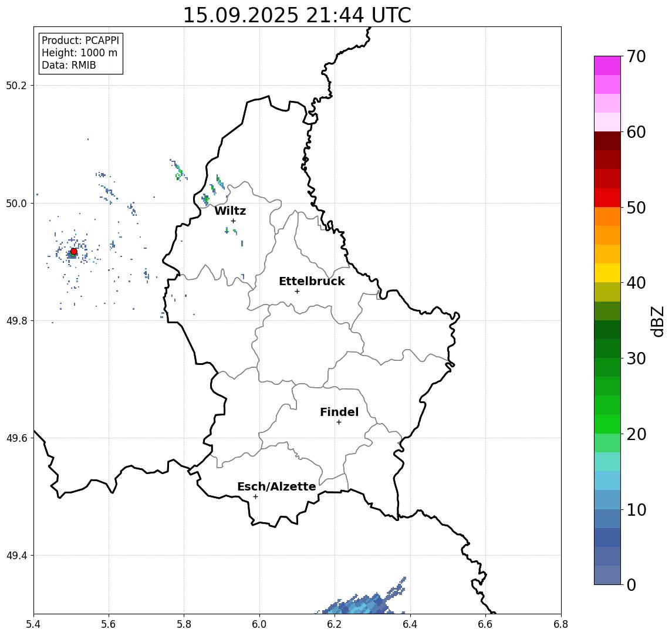Click the red radar location marker
Image resolution: width=672 pixels, height=636 pixels.
74,252
